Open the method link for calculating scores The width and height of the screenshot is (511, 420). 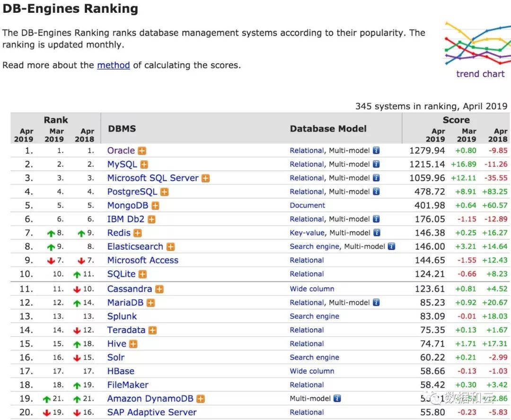(x=113, y=65)
